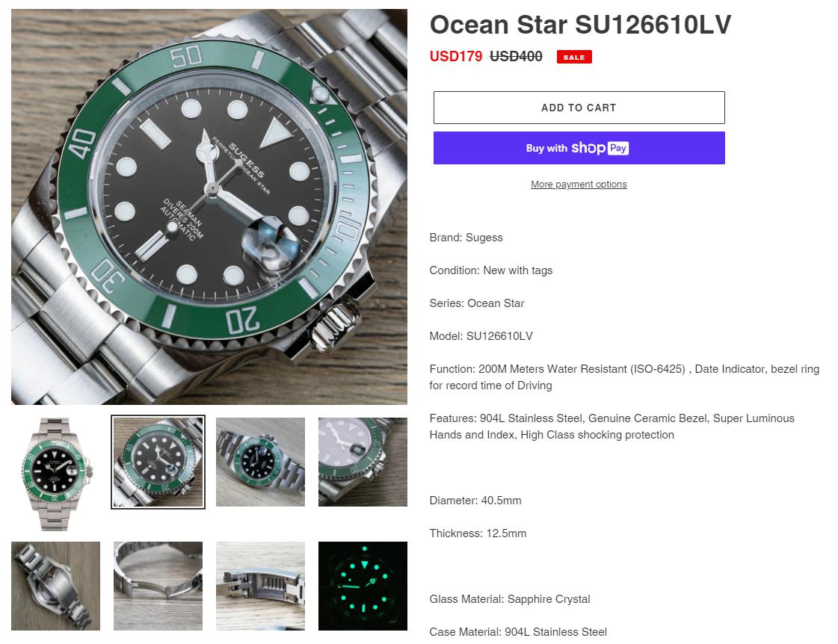Click the Model: SU126610LV text line
838x644 pixels.
point(481,336)
